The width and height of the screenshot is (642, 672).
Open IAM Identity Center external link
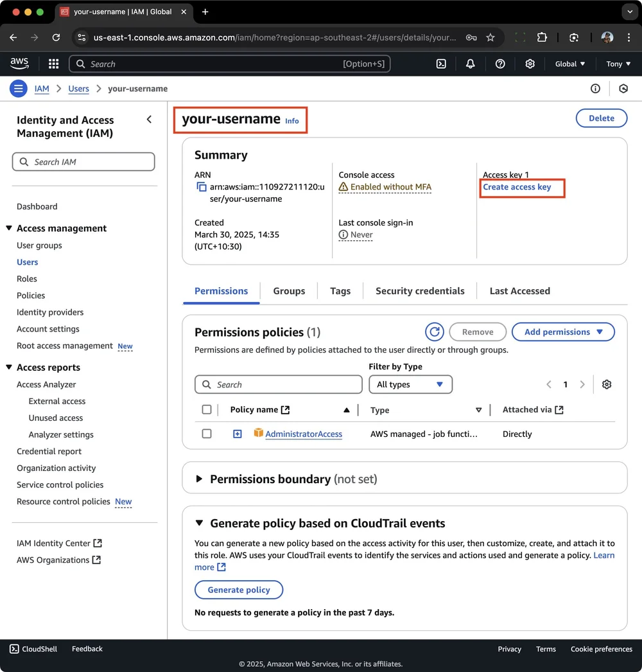click(x=59, y=543)
